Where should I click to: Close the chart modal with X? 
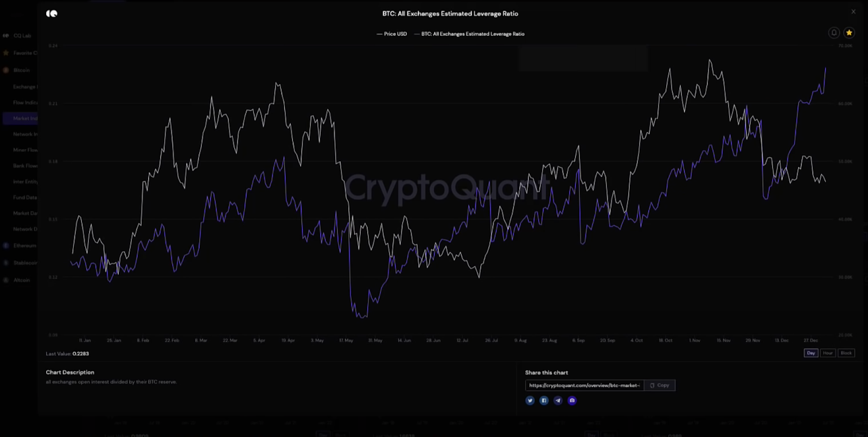(853, 11)
